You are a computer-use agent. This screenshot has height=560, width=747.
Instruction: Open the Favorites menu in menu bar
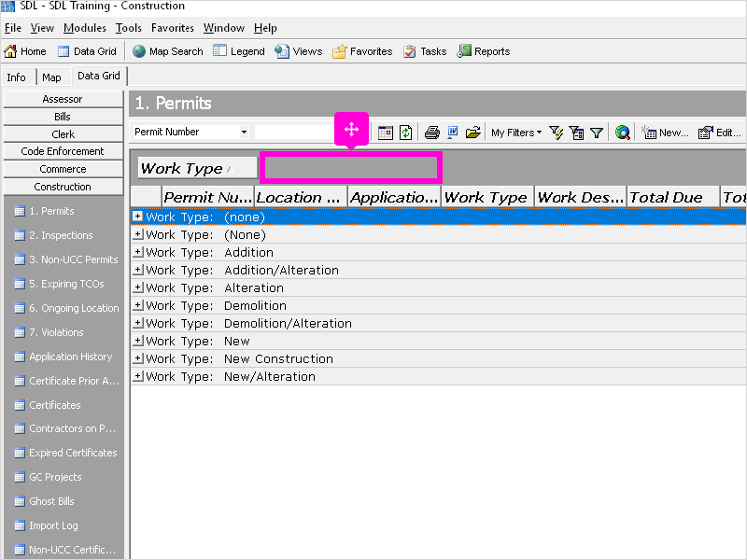[x=173, y=28]
